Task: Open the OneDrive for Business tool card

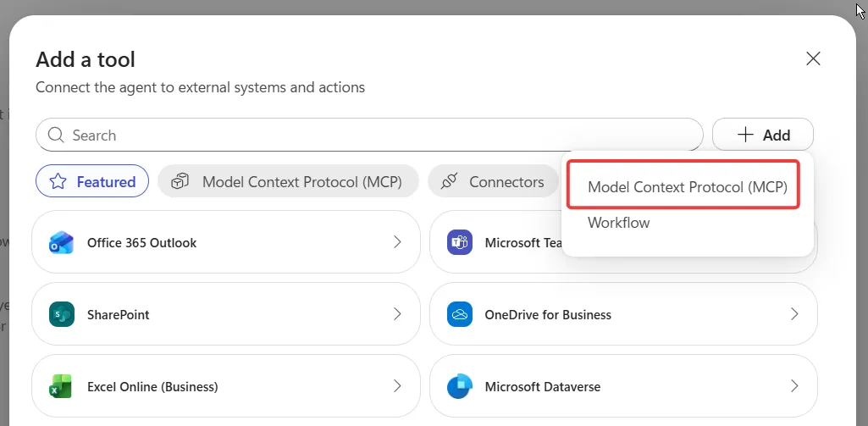Action: (623, 314)
